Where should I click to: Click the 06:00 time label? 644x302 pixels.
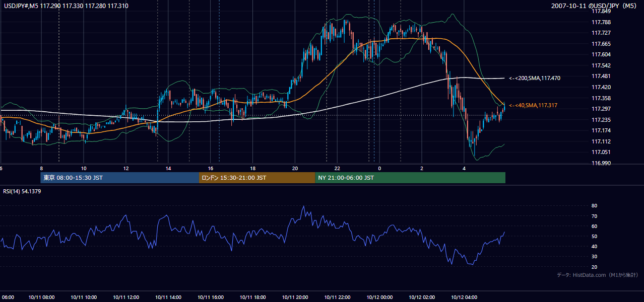(8, 297)
